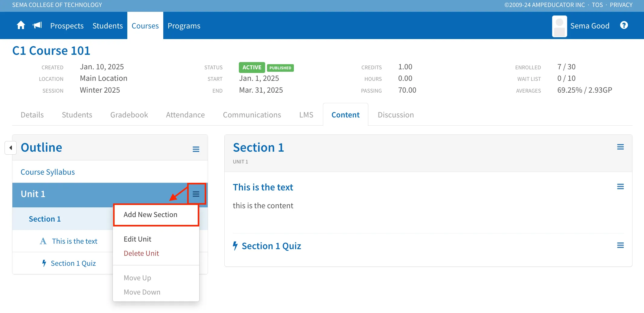Open the Section 1 Quiz heading link
The height and width of the screenshot is (313, 644).
pos(271,246)
